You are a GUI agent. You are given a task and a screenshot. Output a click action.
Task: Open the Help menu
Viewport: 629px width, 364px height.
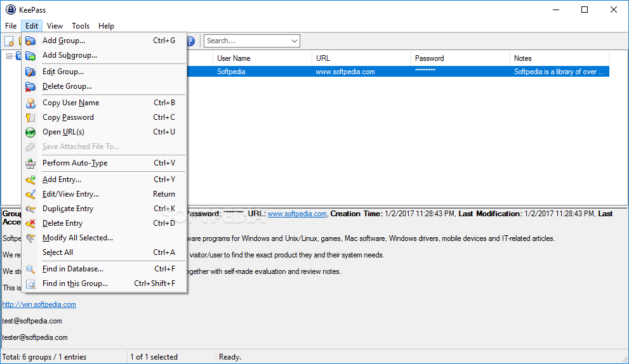[x=106, y=25]
